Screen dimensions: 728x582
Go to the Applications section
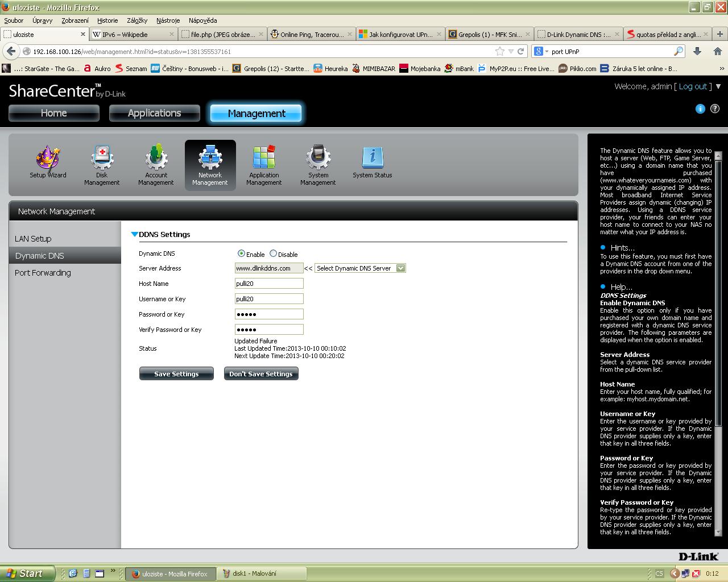coord(155,113)
